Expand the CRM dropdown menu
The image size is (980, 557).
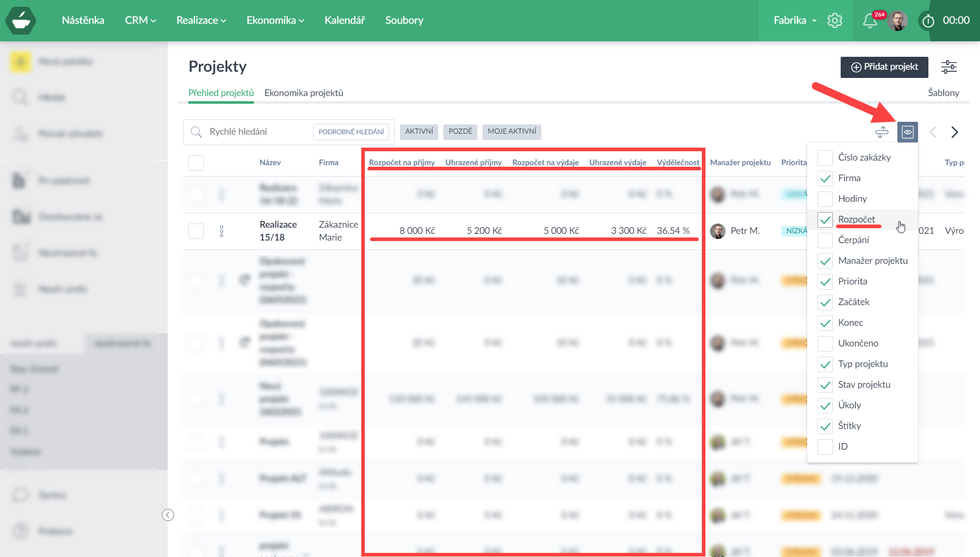tap(140, 20)
